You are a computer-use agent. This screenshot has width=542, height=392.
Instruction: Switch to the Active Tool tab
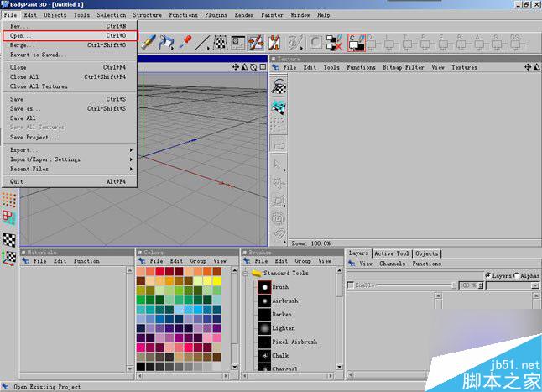[x=392, y=253]
